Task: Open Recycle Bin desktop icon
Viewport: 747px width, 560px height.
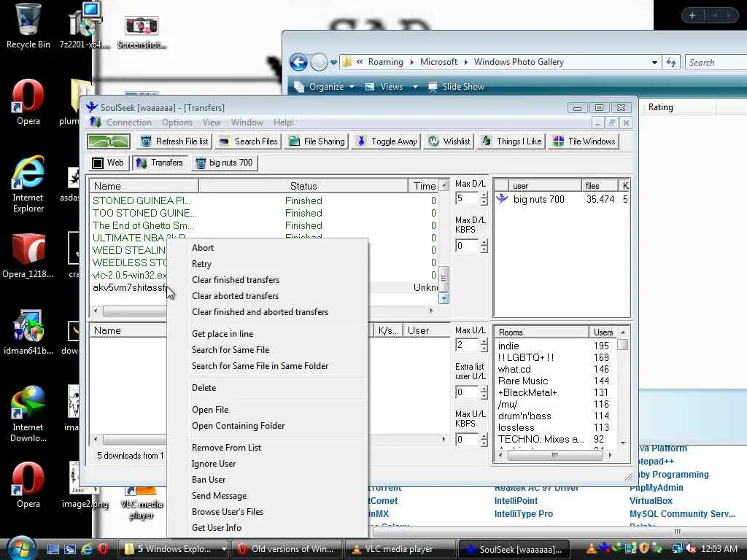Action: (x=28, y=26)
